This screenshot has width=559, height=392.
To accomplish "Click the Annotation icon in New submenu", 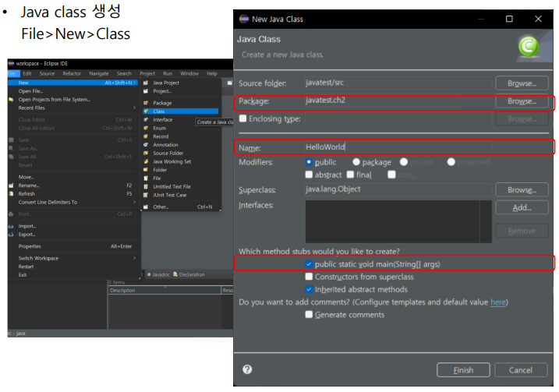I will (146, 145).
